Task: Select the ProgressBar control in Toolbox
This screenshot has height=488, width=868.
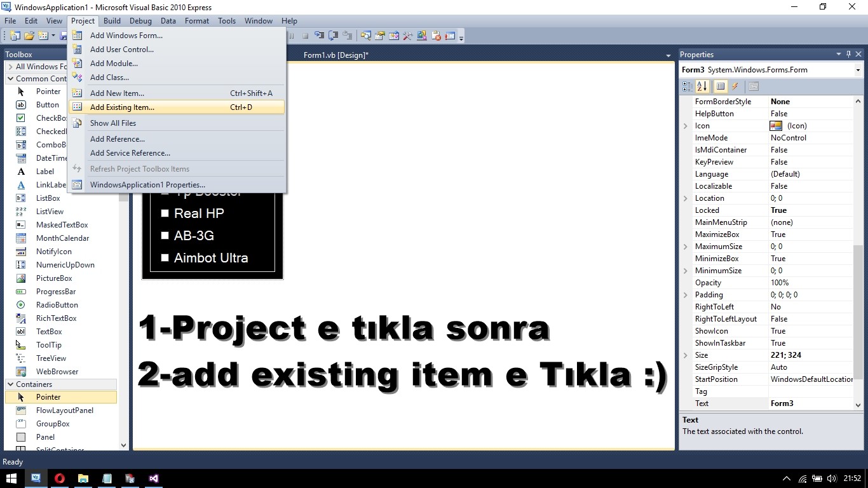Action: pos(62,292)
